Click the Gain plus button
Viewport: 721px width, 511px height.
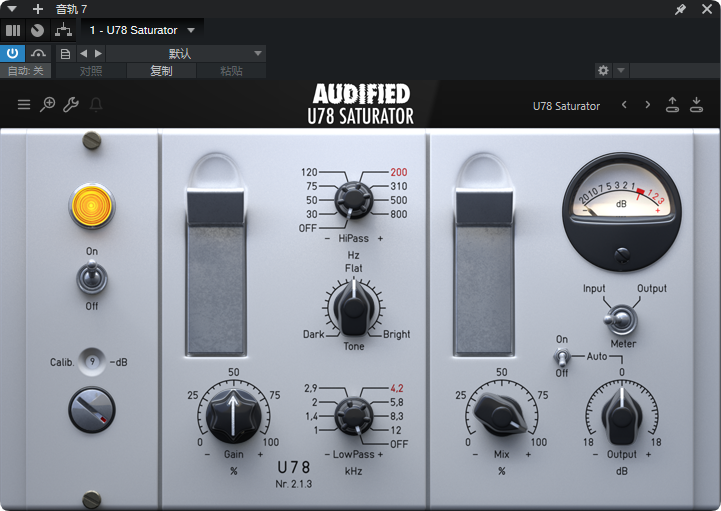260,454
